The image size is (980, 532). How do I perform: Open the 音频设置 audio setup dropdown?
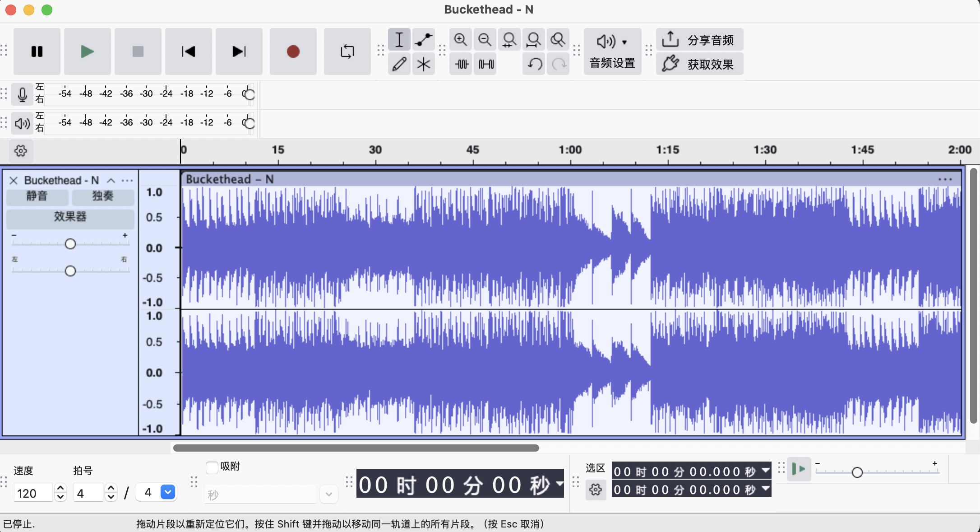point(612,51)
